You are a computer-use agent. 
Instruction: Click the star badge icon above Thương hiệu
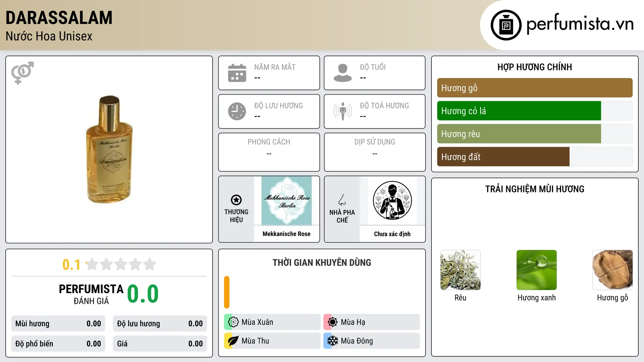click(236, 200)
